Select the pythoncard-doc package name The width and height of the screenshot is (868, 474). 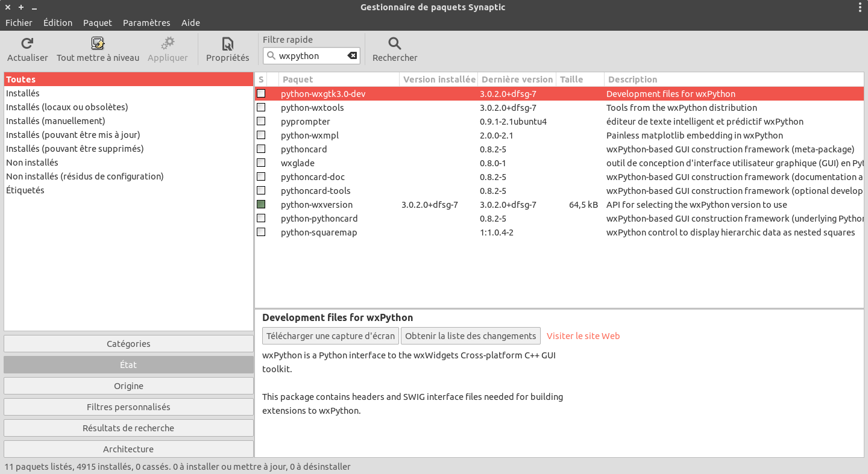[313, 177]
